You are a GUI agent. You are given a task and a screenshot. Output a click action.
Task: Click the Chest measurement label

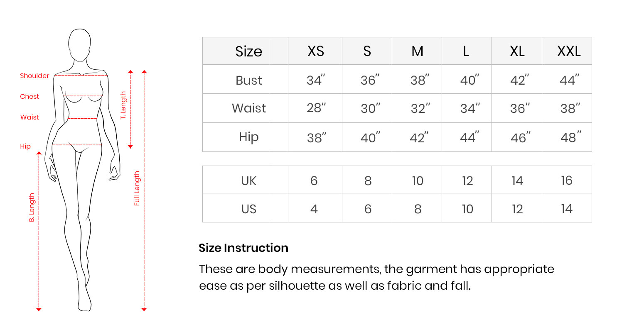(29, 96)
